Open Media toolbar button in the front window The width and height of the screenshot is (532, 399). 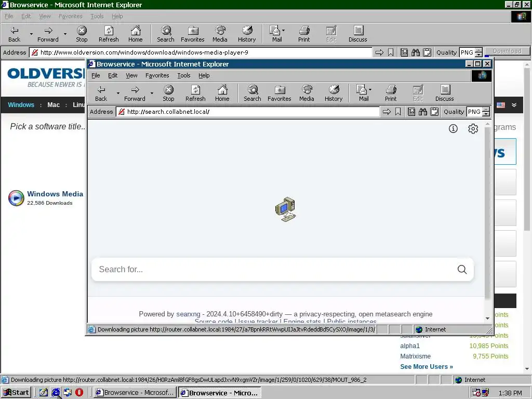pyautogui.click(x=307, y=94)
